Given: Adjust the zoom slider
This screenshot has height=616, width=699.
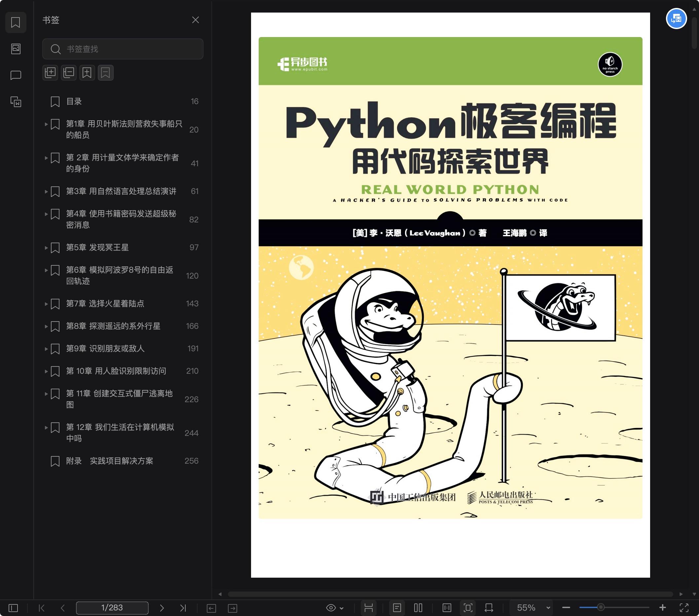Looking at the screenshot, I should (x=601, y=608).
